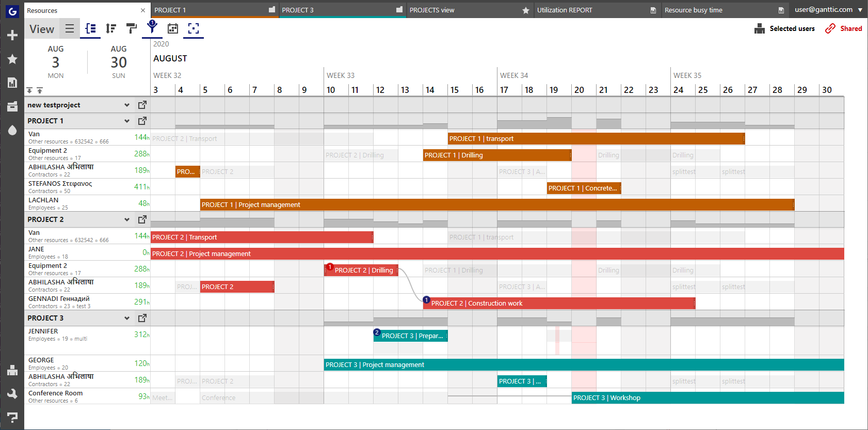Collapse the new testproject group
The image size is (868, 430).
click(127, 105)
